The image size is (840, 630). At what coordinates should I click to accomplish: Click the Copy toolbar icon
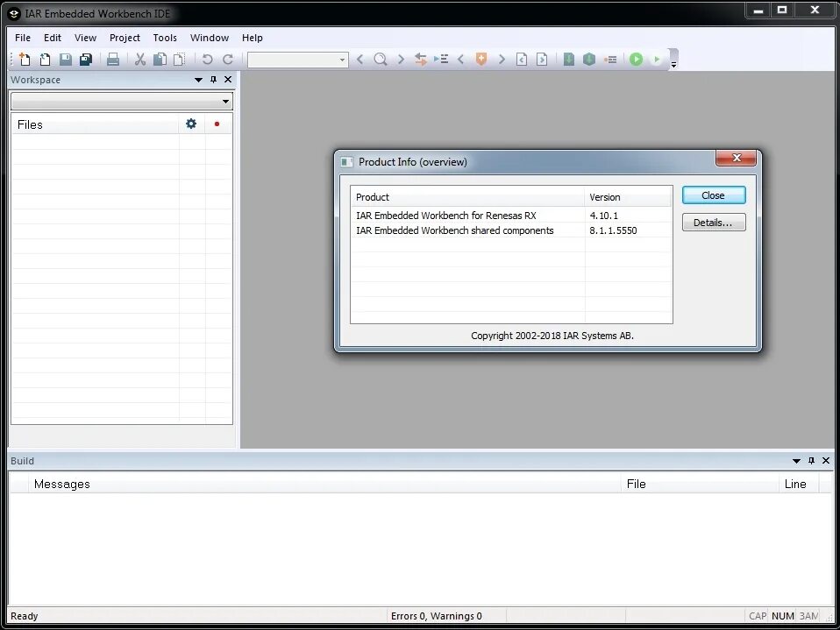tap(160, 60)
